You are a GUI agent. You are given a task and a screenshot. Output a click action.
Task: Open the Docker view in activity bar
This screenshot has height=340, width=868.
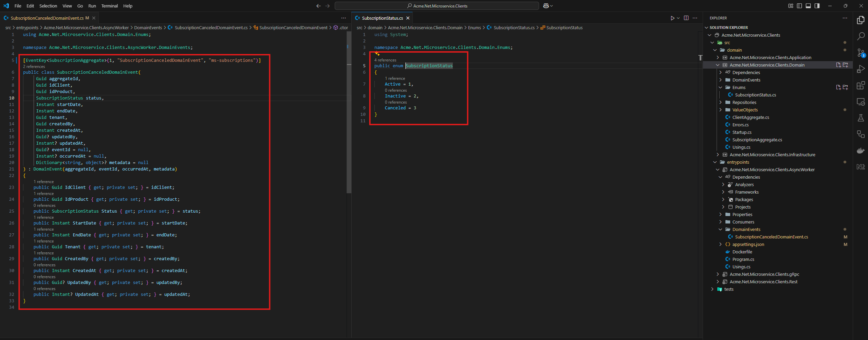pos(861,150)
